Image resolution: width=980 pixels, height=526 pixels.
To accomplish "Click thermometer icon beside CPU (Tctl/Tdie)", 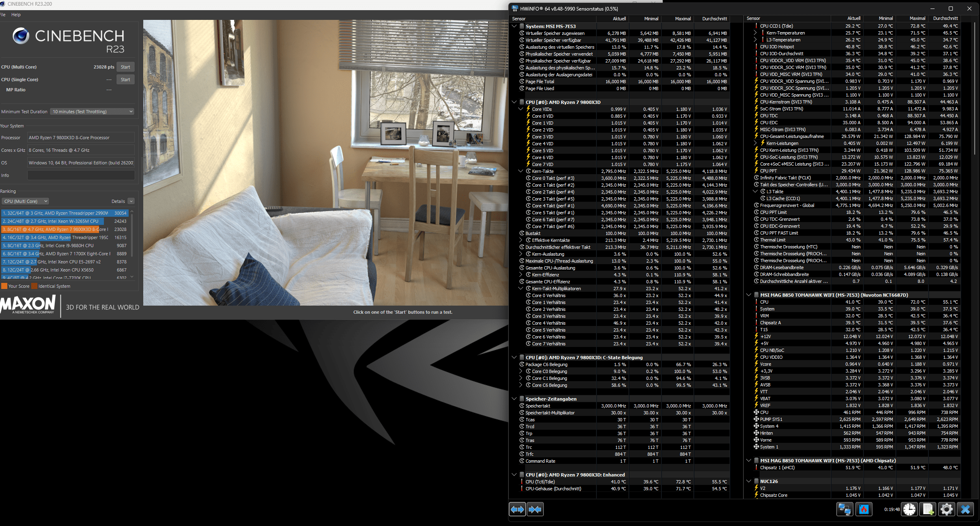I will [x=522, y=482].
